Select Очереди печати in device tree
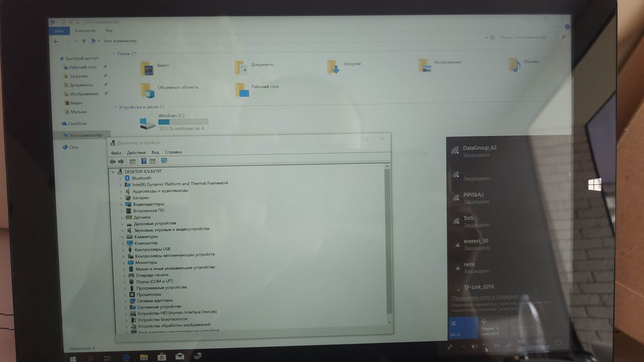 (152, 275)
